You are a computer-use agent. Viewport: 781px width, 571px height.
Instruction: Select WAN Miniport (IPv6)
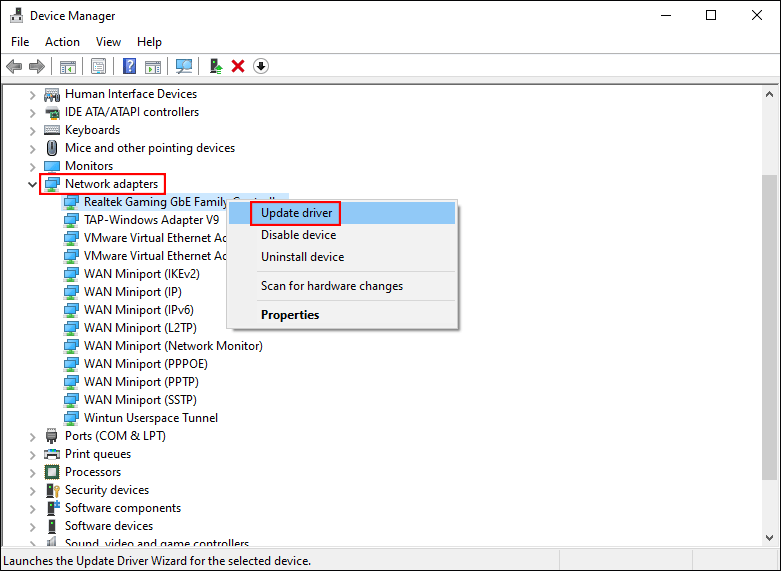click(139, 310)
